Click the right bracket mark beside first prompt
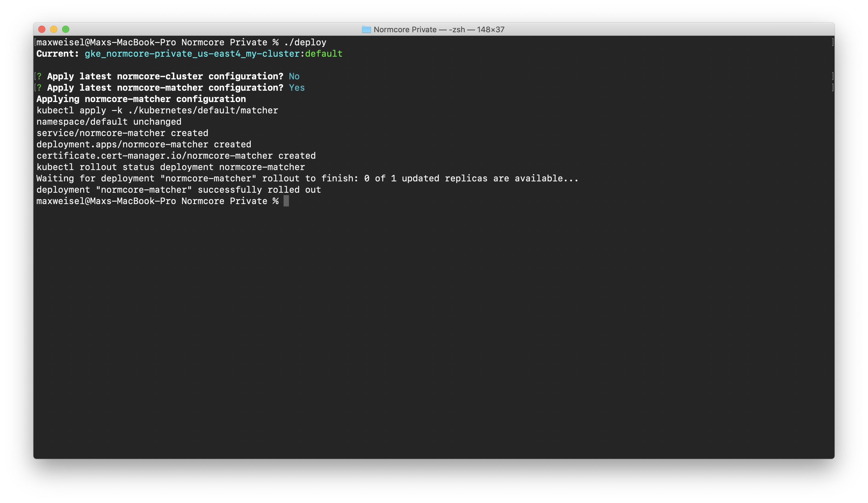 coord(832,42)
